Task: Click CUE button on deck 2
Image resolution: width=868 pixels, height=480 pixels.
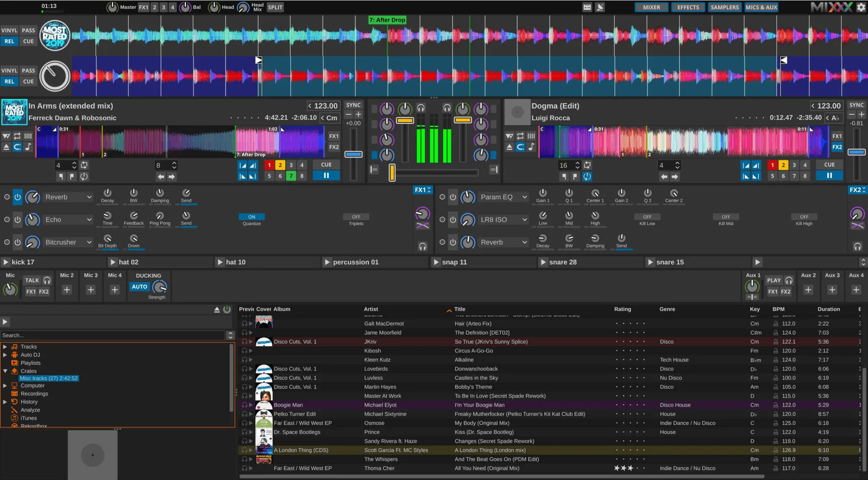Action: pos(829,165)
